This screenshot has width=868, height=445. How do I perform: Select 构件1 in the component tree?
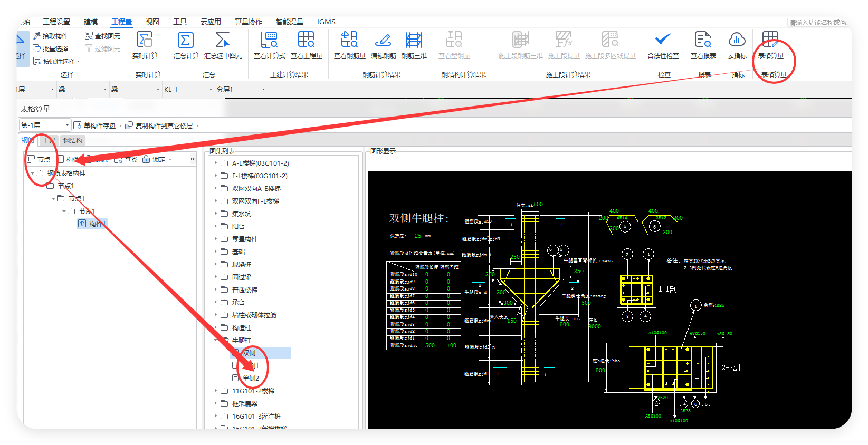[93, 224]
